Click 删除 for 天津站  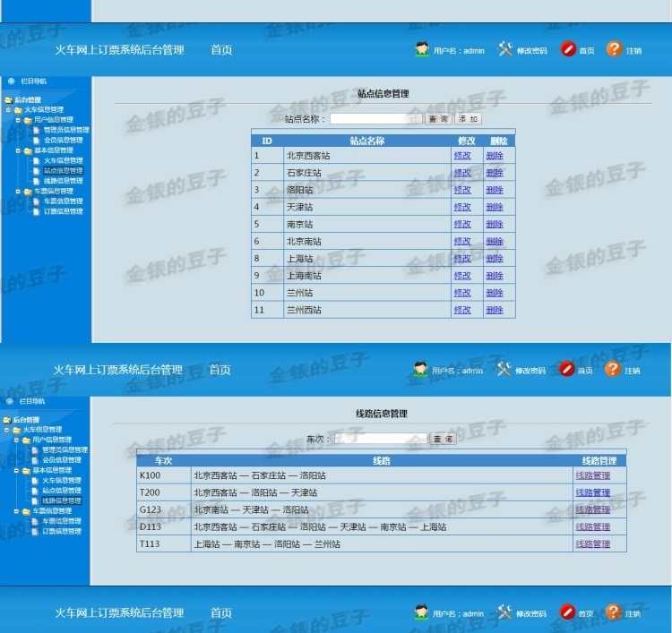pyautogui.click(x=494, y=207)
